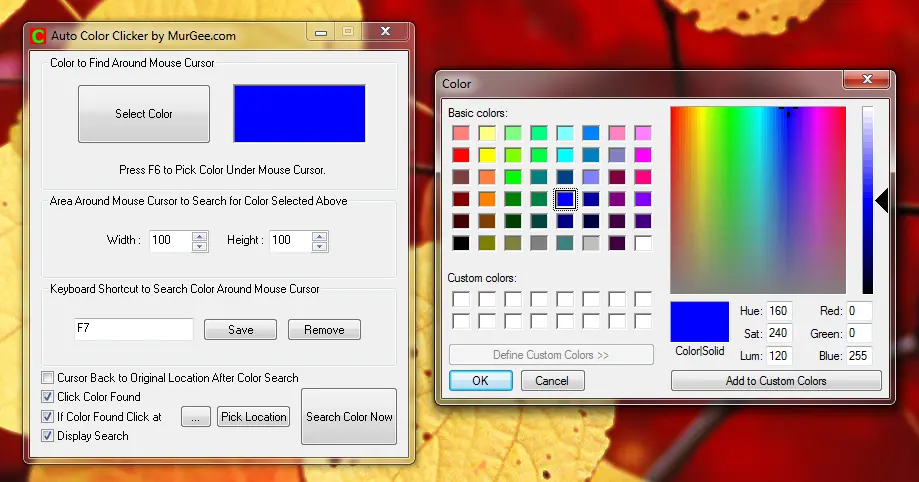This screenshot has width=919, height=482.
Task: Increase Width using the up spinner arrow
Action: (x=200, y=236)
